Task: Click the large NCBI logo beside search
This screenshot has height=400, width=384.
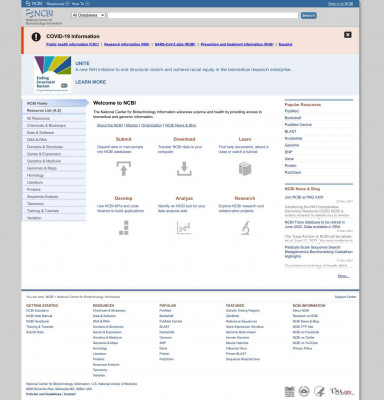Action: [x=40, y=14]
